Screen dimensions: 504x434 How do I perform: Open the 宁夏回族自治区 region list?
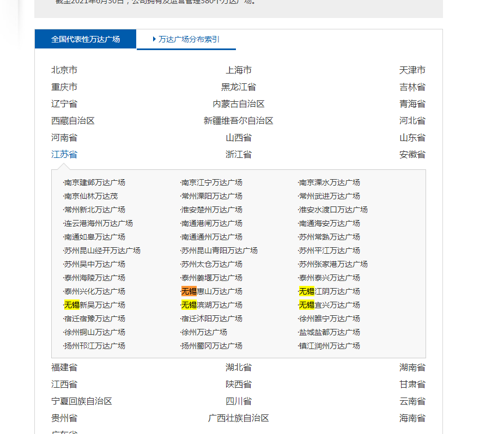click(x=82, y=401)
